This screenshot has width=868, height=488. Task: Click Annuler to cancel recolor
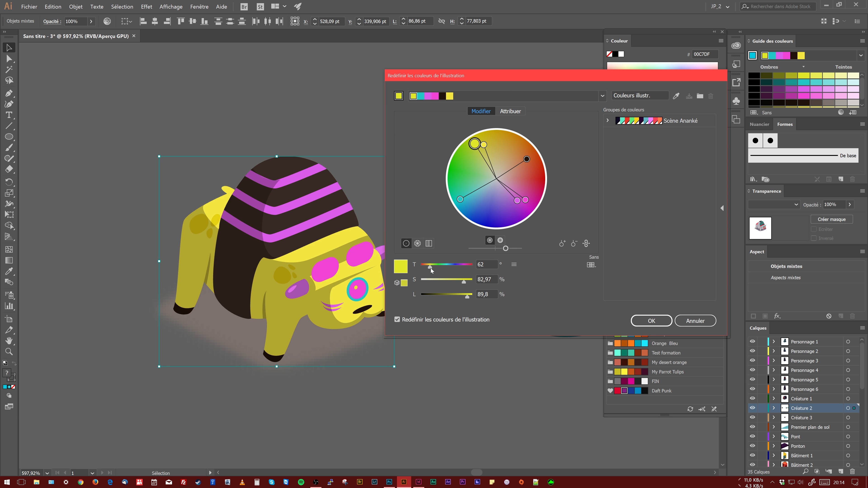pyautogui.click(x=695, y=321)
